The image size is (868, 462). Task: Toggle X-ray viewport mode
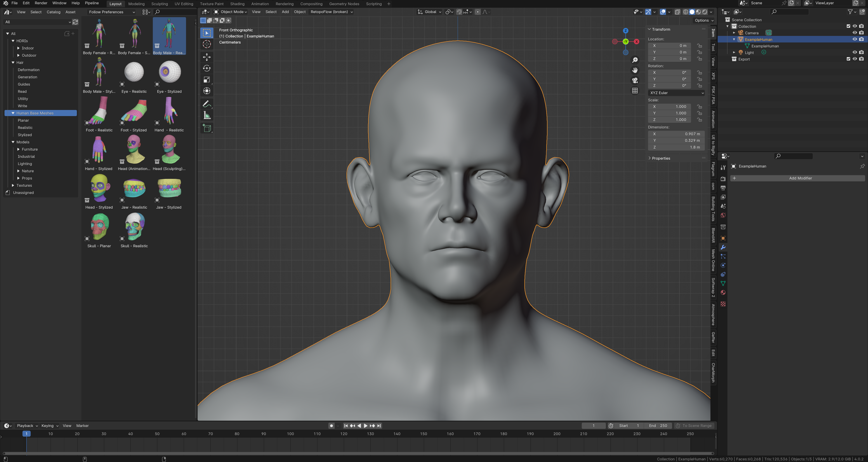pyautogui.click(x=677, y=12)
